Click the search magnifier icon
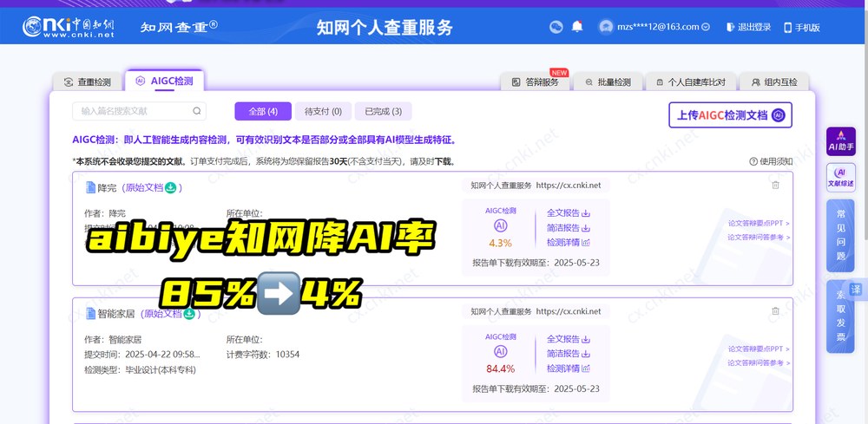The image size is (868, 424). [x=196, y=111]
